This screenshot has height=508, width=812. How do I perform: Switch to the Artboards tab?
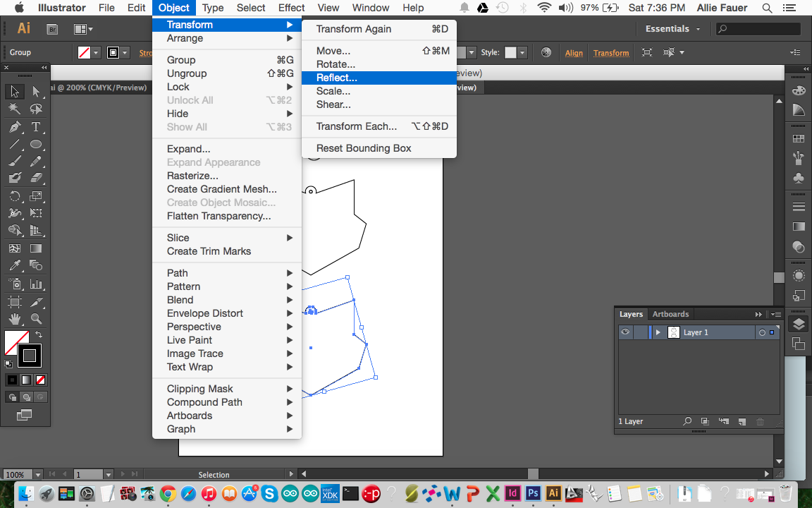coord(670,314)
